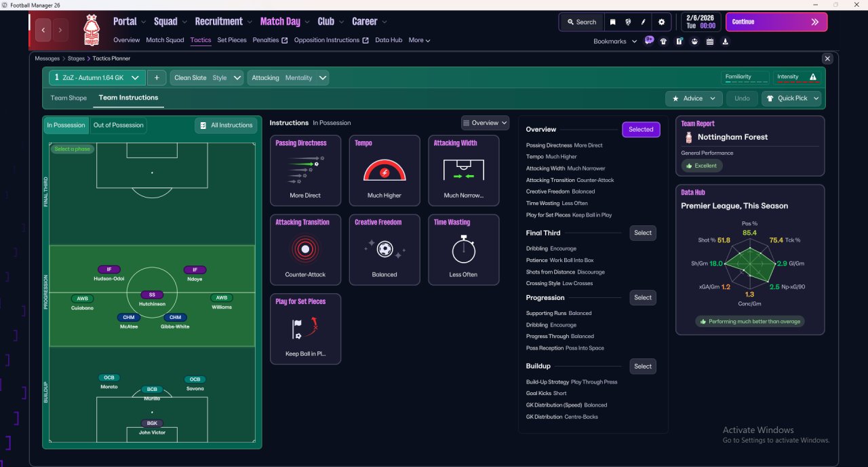This screenshot has width=868, height=467.
Task: Expand the Bookmarks dropdown
Action: point(615,41)
